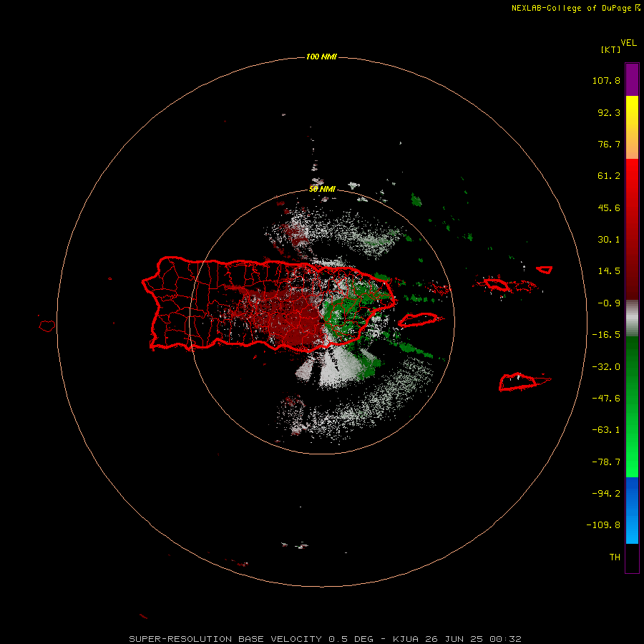The image size is (644, 644).
Task: Click the 30.1 legend value
Action: [x=609, y=240]
